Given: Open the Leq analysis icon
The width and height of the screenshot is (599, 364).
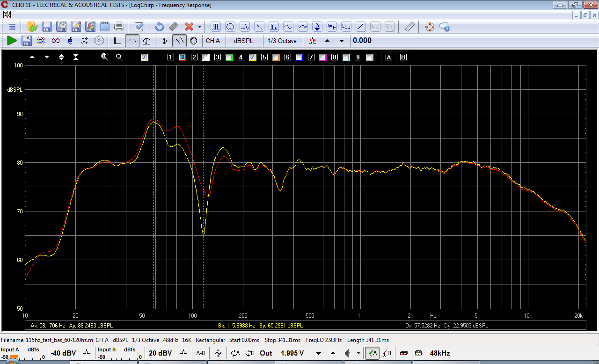Looking at the screenshot, I should click(346, 27).
